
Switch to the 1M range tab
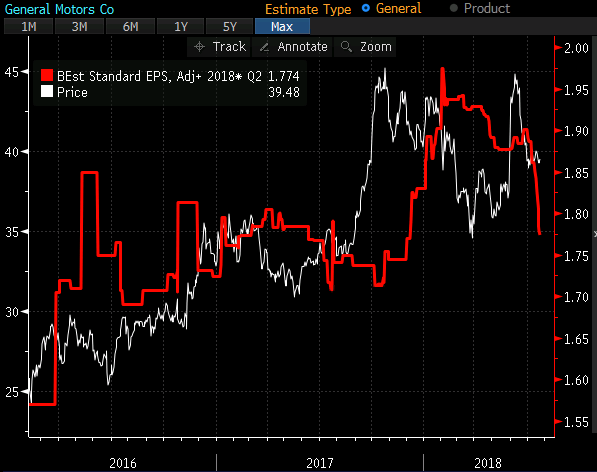click(x=29, y=27)
